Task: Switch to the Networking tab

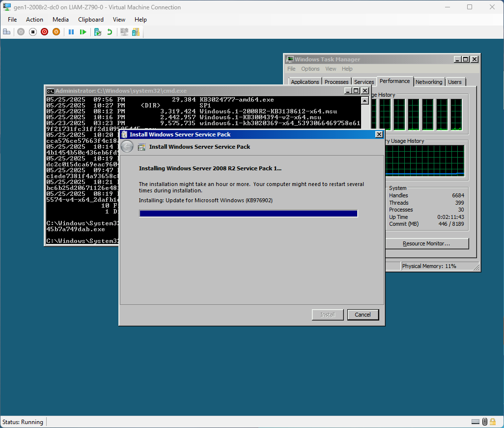Action: [429, 82]
